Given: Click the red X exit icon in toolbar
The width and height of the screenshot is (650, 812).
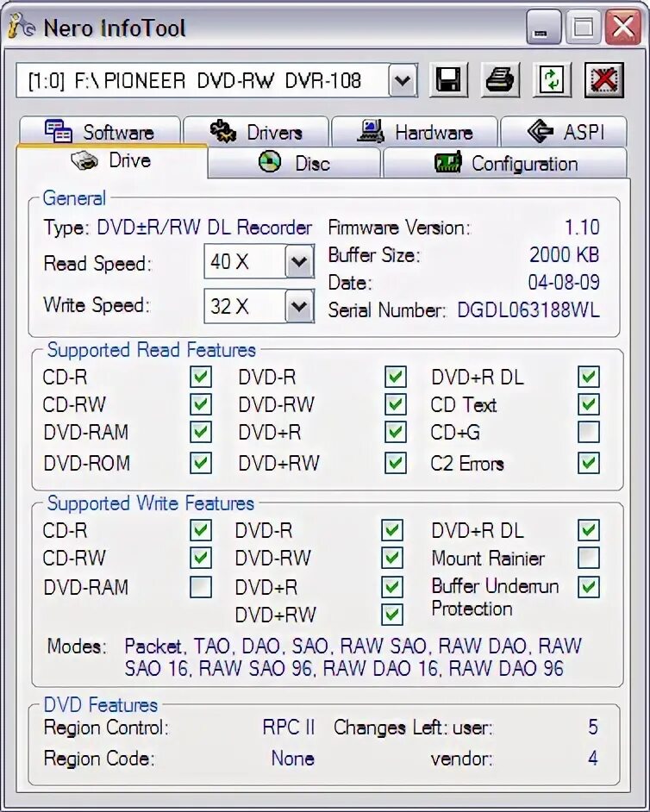Looking at the screenshot, I should (x=604, y=80).
